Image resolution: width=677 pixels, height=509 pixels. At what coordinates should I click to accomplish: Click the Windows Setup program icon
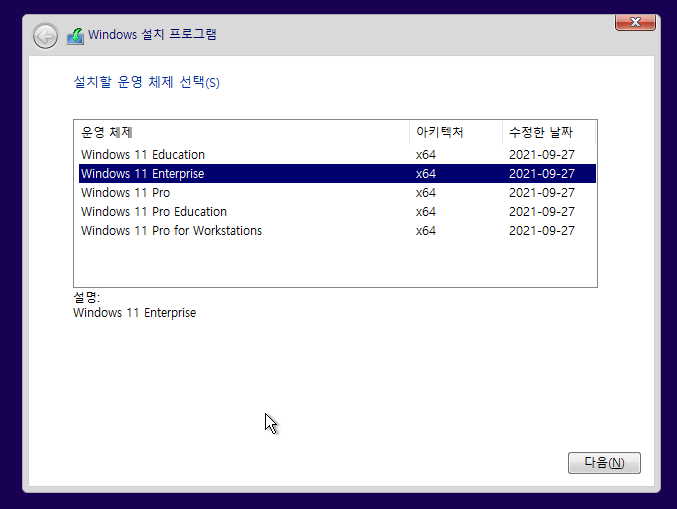tap(75, 36)
